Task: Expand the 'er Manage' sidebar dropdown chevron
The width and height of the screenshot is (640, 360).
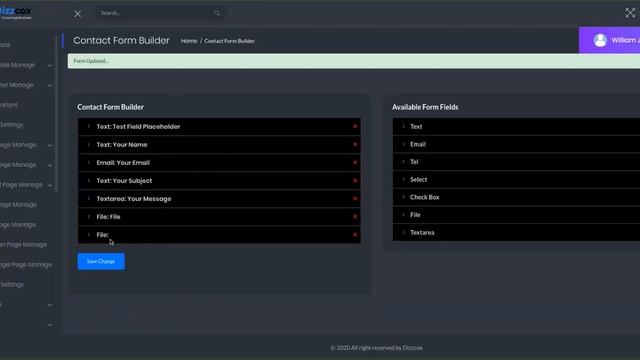Action: pos(50,85)
